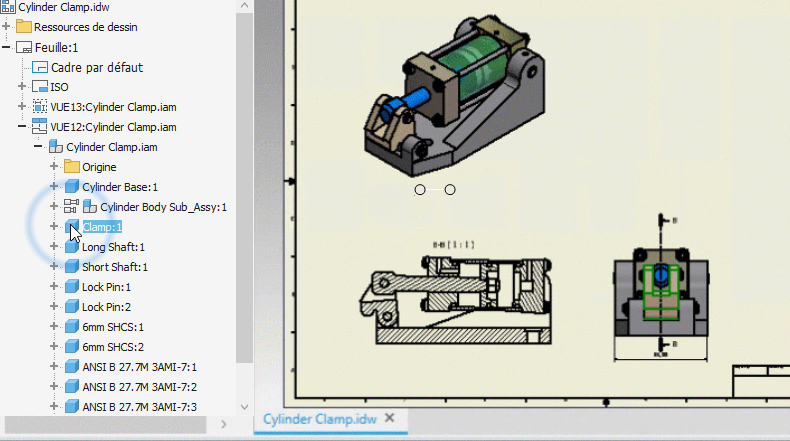Close the Cylinder Clamp.idw tab
Viewport: 790px width, 441px height.
[389, 418]
